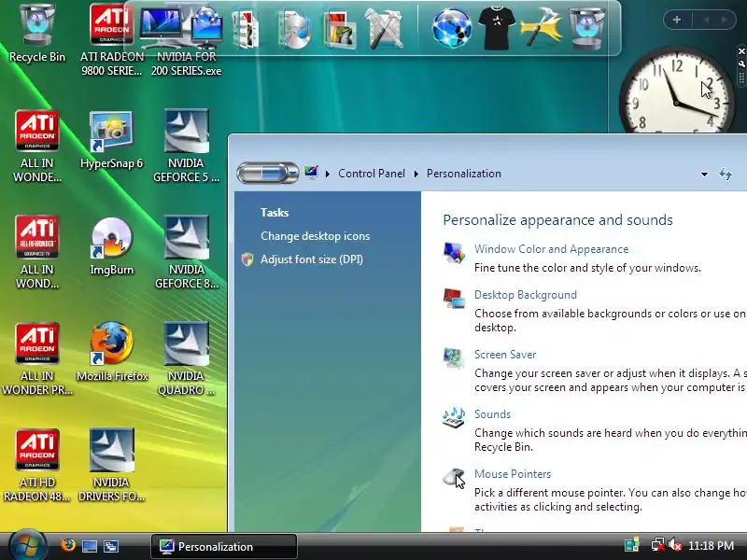This screenshot has width=747, height=560.
Task: Select the NVIDIA DRIVERS FO... desktop icon
Action: click(x=111, y=465)
